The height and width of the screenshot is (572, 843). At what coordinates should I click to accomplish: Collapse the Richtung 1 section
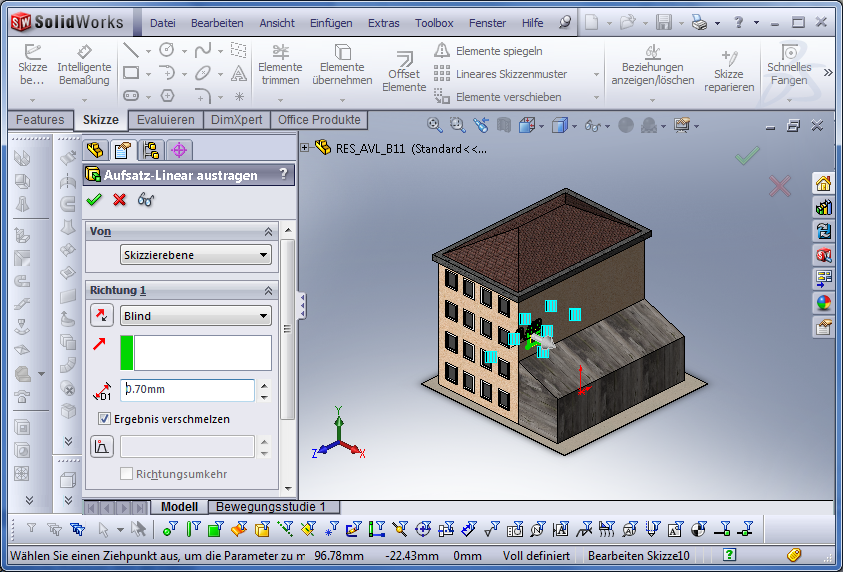point(268,290)
